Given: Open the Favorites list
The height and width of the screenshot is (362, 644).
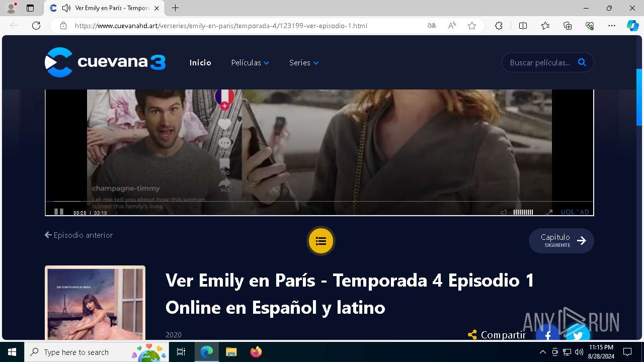Looking at the screenshot, I should point(545,26).
